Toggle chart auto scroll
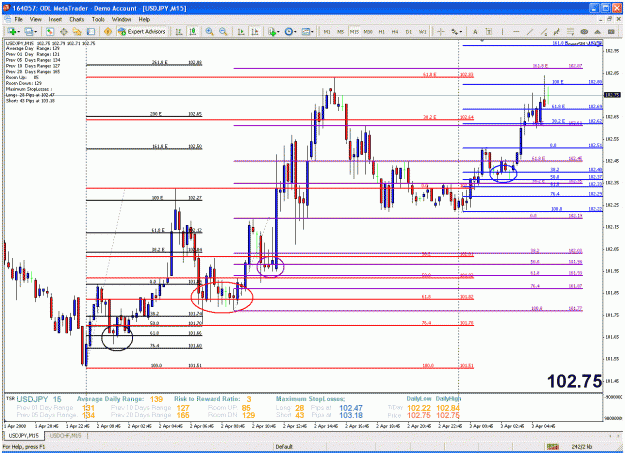This screenshot has height=453, width=625. tap(241, 32)
